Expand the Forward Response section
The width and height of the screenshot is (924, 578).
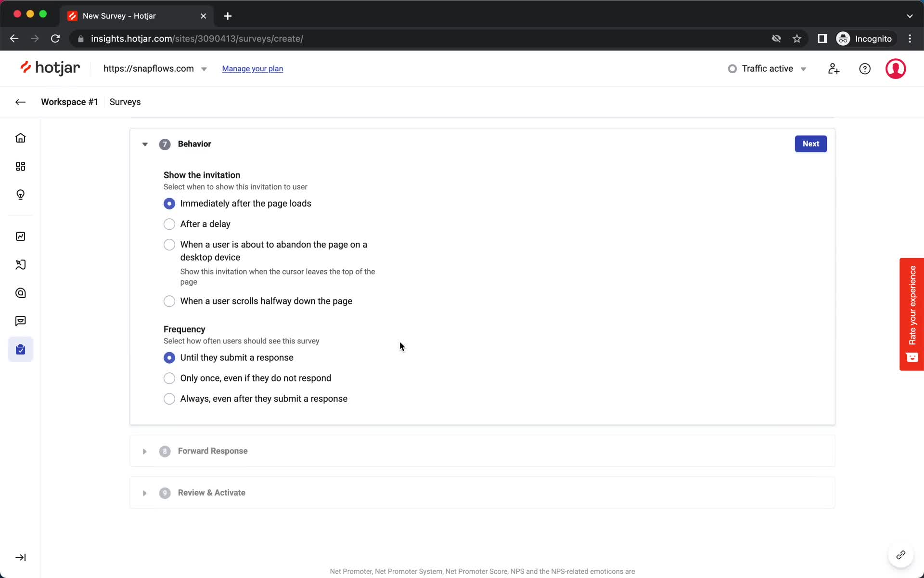(144, 451)
